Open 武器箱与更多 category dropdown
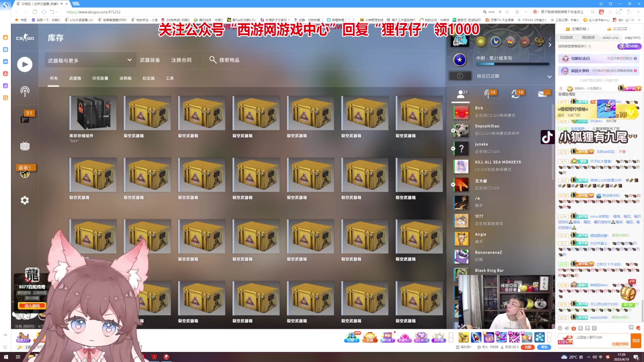The width and height of the screenshot is (644, 362). [90, 60]
